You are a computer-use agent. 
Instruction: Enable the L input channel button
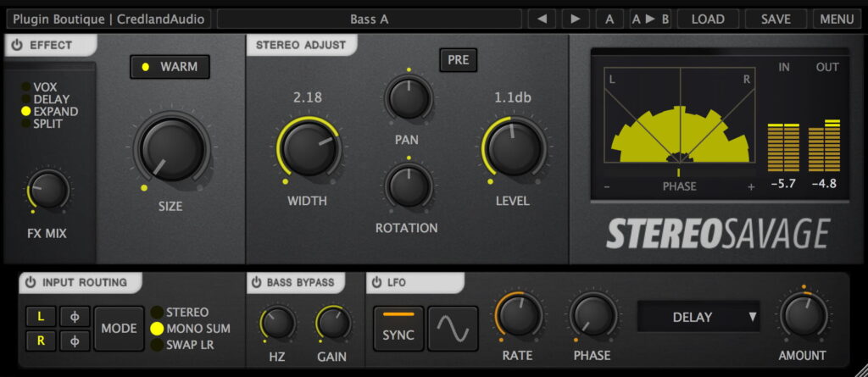click(41, 317)
